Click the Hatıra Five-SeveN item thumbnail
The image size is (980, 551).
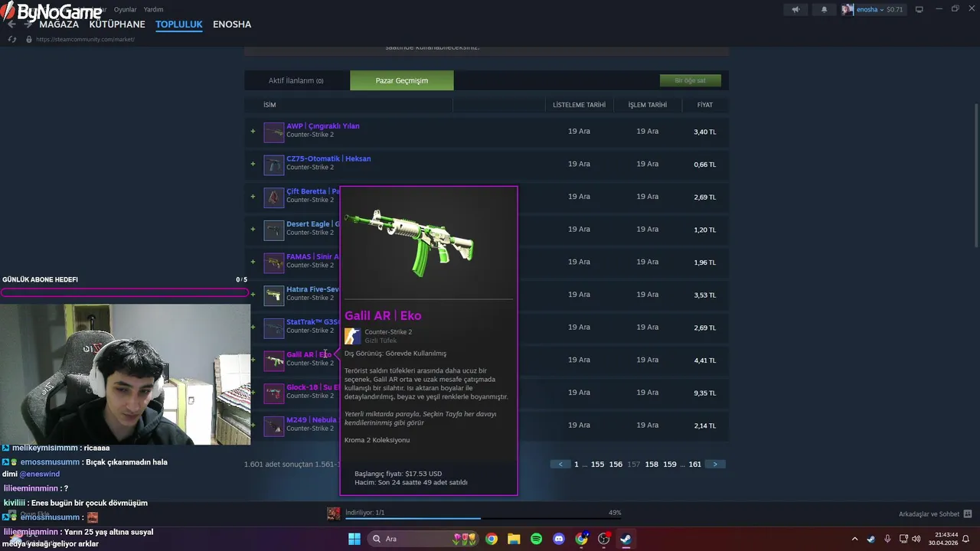point(274,295)
